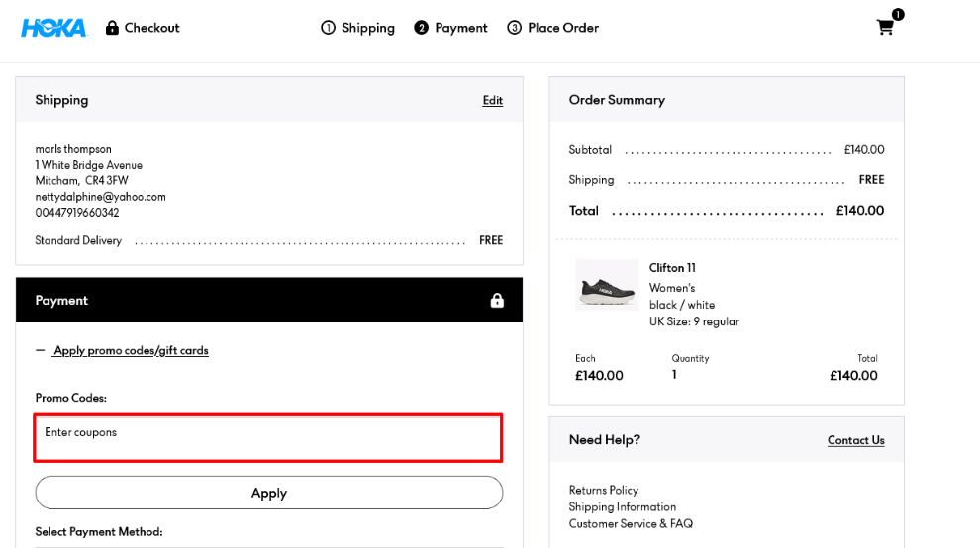Click the UK Size: 9 regular text
Viewport: 980px width, 548px height.
click(x=694, y=321)
